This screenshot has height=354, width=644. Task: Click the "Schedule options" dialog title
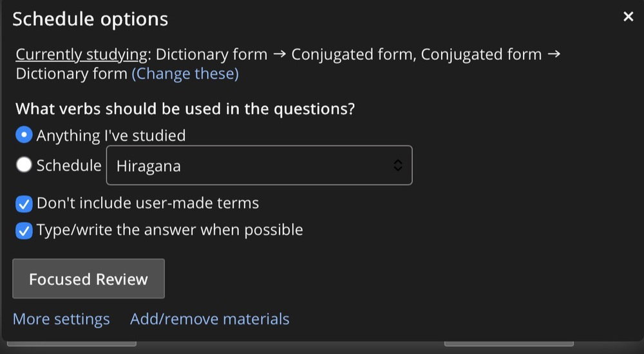coord(90,19)
